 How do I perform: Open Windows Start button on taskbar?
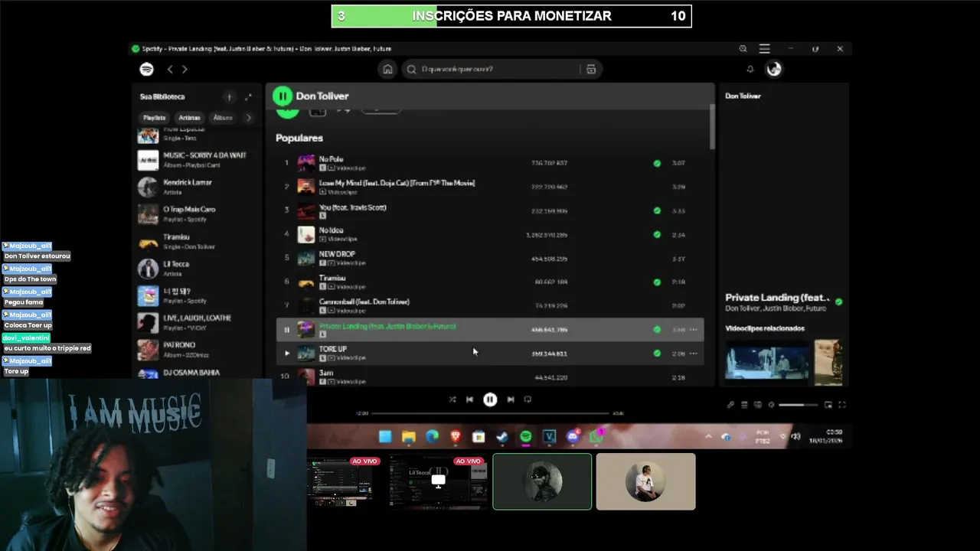385,437
